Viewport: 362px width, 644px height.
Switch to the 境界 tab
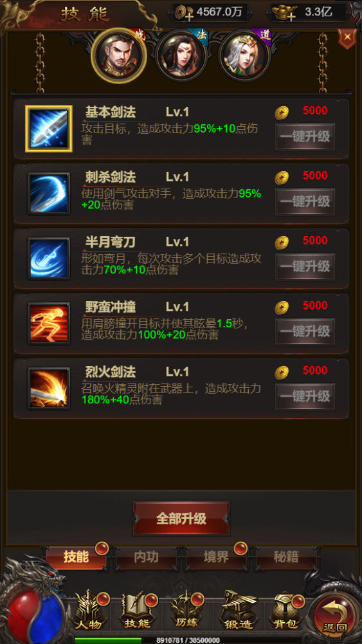click(216, 557)
